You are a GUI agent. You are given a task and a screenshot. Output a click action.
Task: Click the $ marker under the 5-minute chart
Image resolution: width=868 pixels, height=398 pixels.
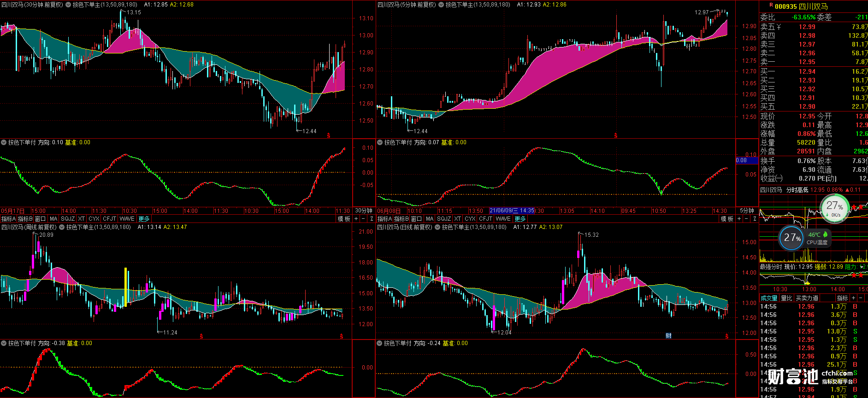click(x=616, y=135)
